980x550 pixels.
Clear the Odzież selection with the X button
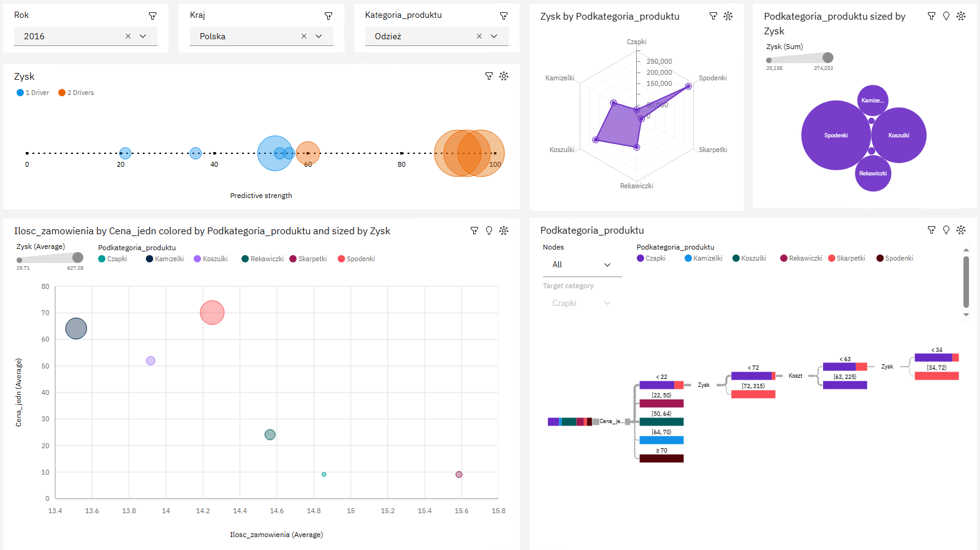479,36
